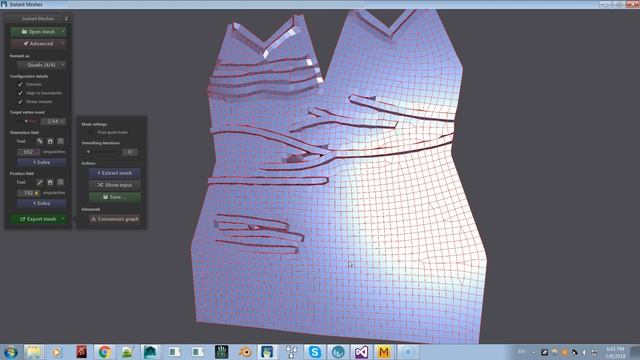The width and height of the screenshot is (640, 360).
Task: Click the 192 position singularities box
Action: point(29,193)
